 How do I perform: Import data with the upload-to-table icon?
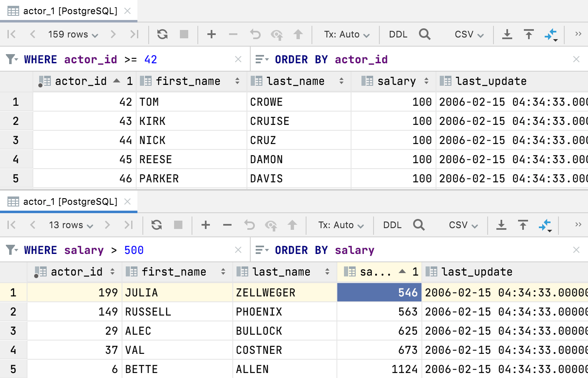529,34
